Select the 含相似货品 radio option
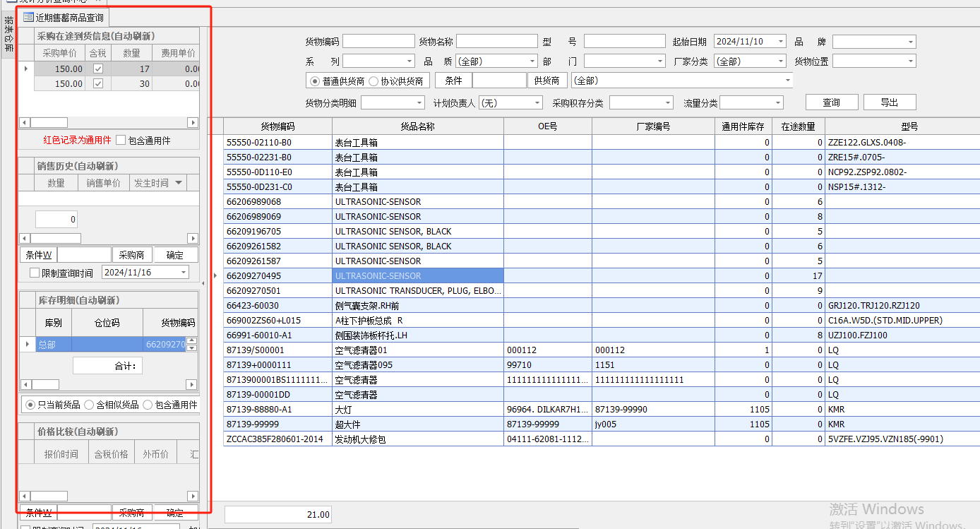 click(x=89, y=405)
